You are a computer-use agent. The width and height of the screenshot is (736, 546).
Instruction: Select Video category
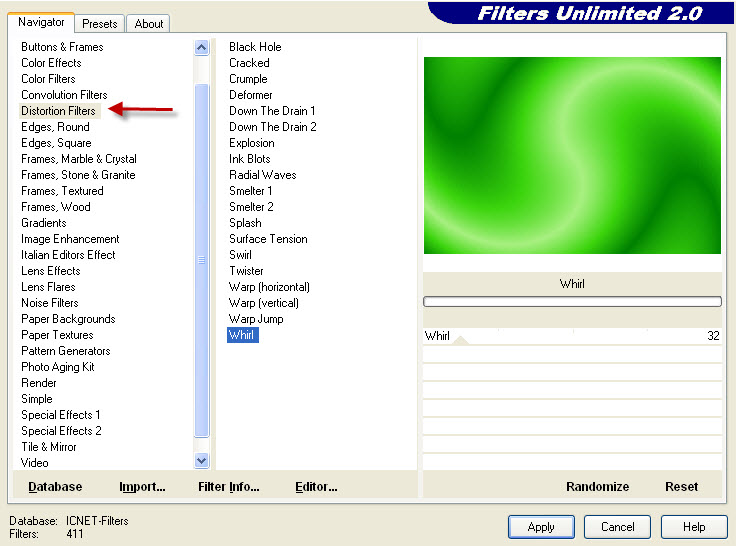pos(34,462)
